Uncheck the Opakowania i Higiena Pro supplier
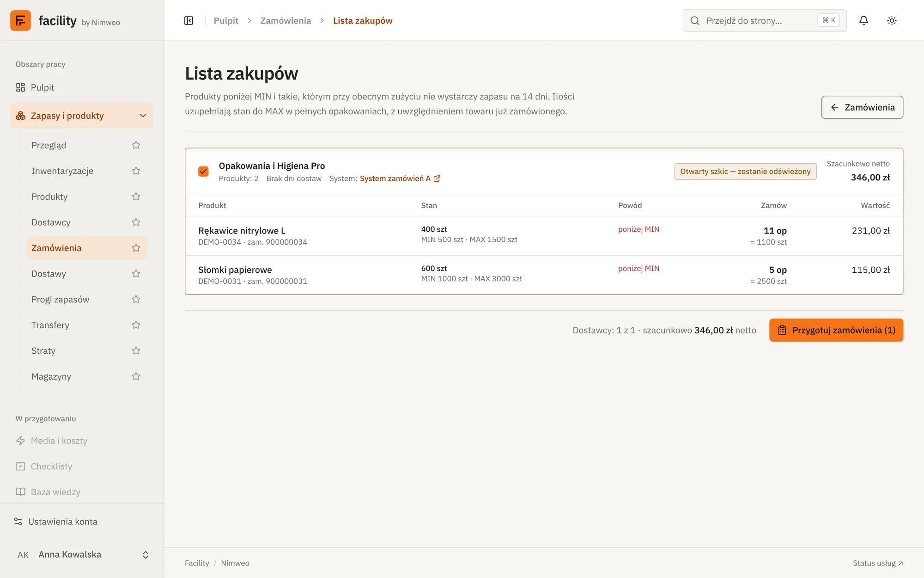 coord(203,172)
